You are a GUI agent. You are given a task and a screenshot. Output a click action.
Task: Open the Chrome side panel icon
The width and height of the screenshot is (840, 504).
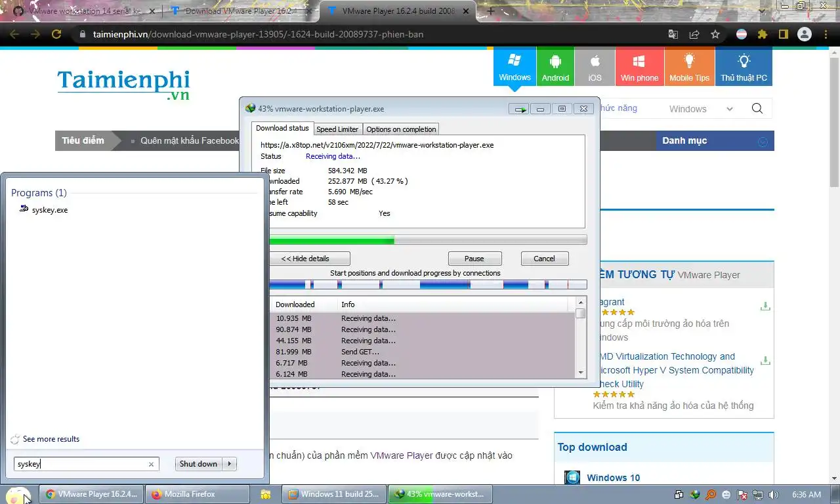click(x=784, y=34)
